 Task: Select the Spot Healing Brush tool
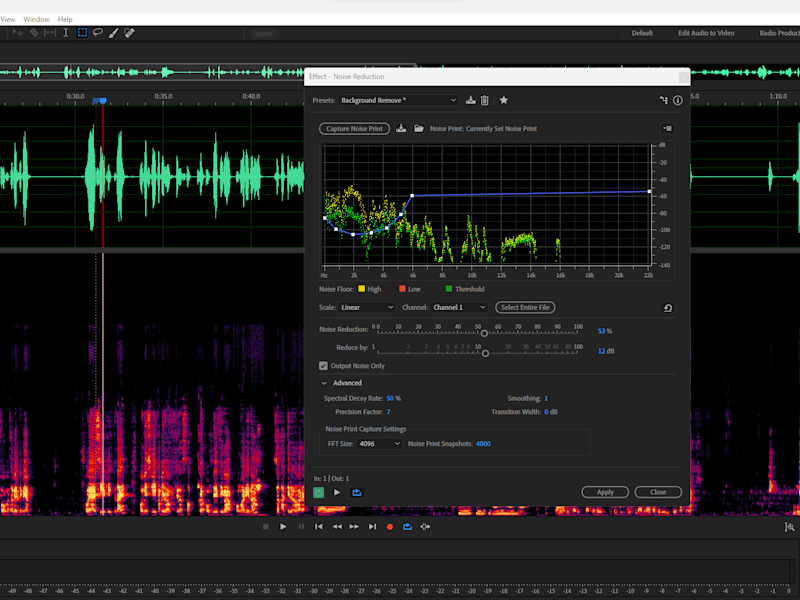pos(130,33)
